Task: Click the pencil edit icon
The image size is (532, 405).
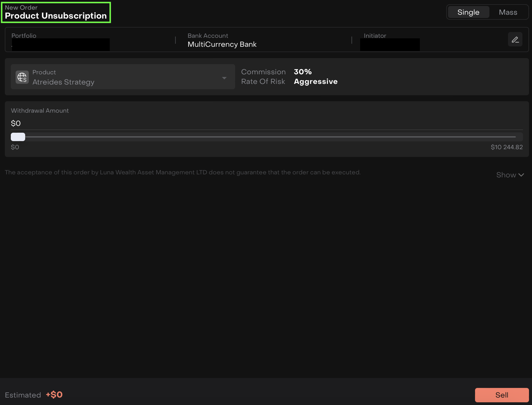Action: [x=515, y=40]
